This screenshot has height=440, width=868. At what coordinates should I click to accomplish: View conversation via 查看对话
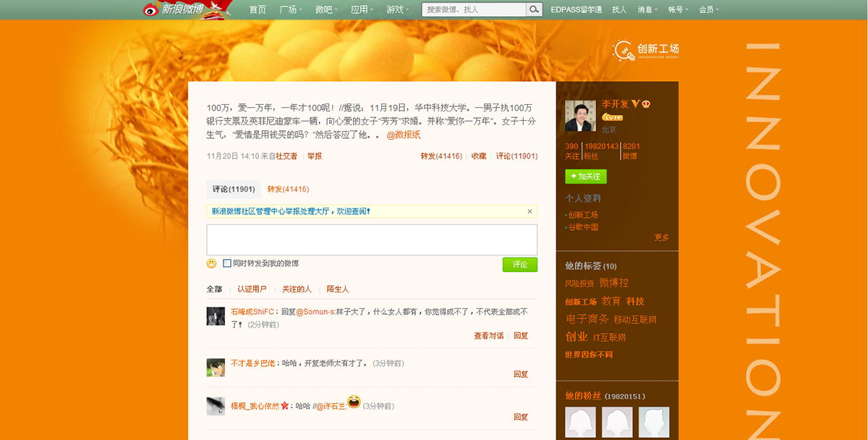pyautogui.click(x=489, y=336)
